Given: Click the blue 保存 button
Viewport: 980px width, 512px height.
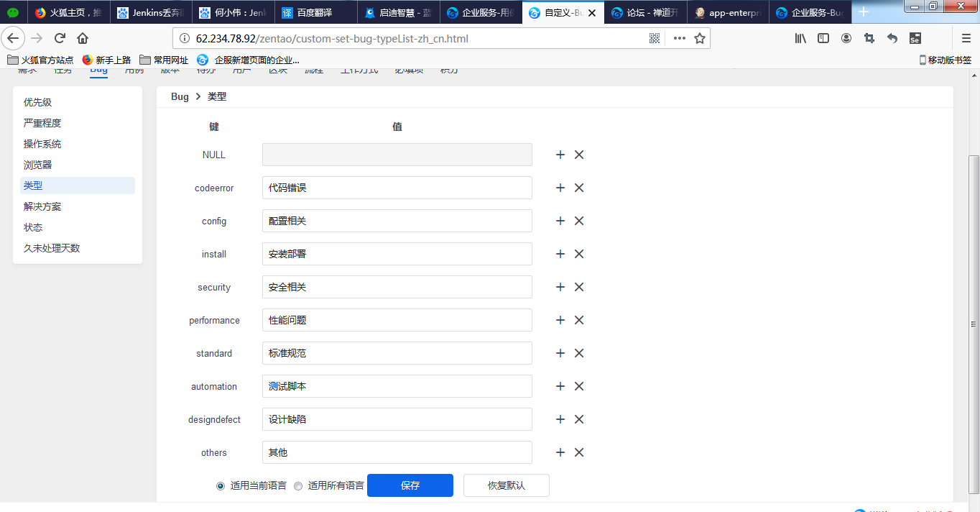Looking at the screenshot, I should (410, 485).
